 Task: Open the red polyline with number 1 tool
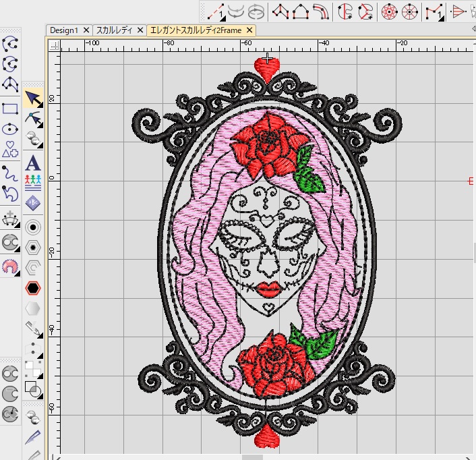435,12
